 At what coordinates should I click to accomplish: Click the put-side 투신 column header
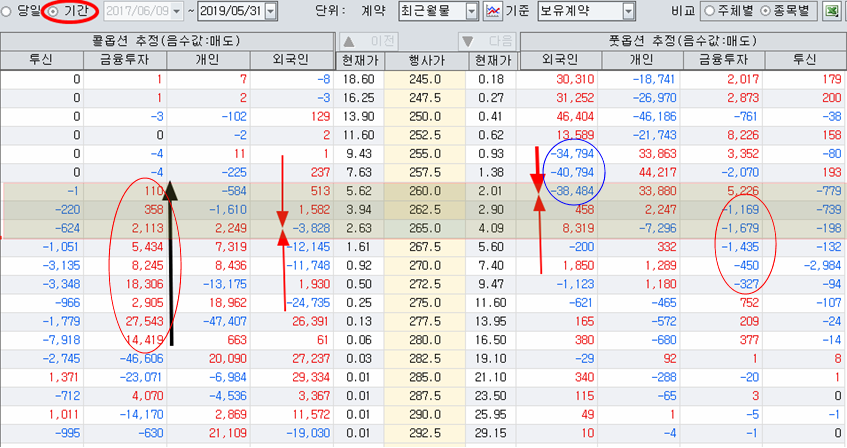pyautogui.click(x=805, y=60)
